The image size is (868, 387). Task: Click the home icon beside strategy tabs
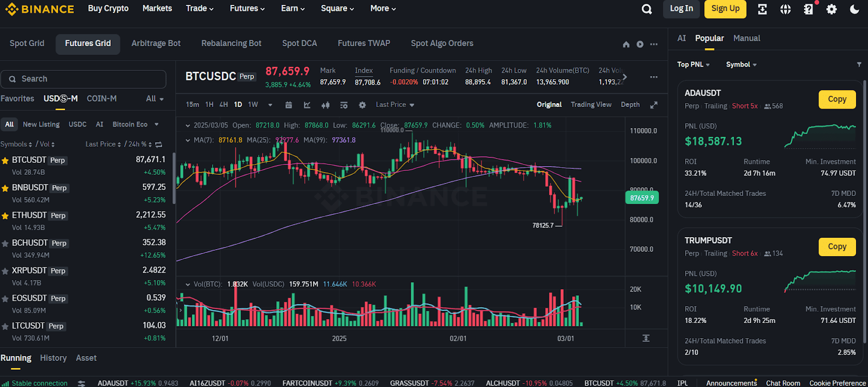626,45
